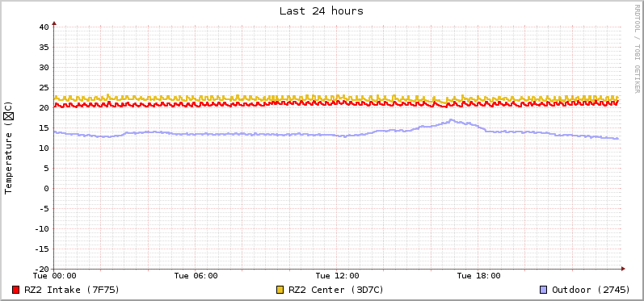Click the Tue 18:00 time axis label
Screen dimensions: 644x301
[478, 276]
